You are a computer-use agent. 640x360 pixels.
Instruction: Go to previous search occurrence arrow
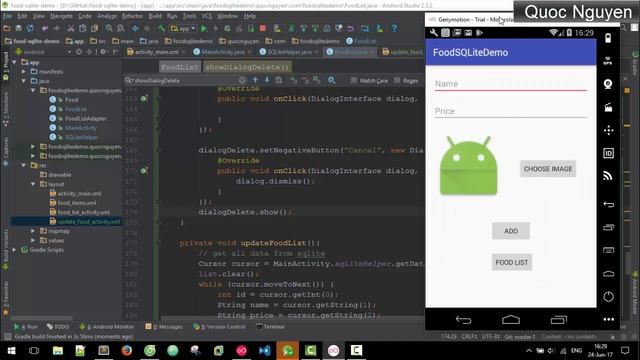click(x=255, y=80)
